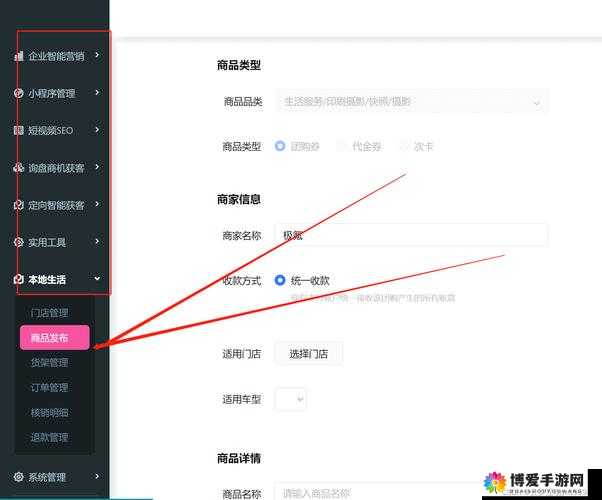Open 门店管理 submenu item
Image resolution: width=602 pixels, height=500 pixels.
click(50, 313)
